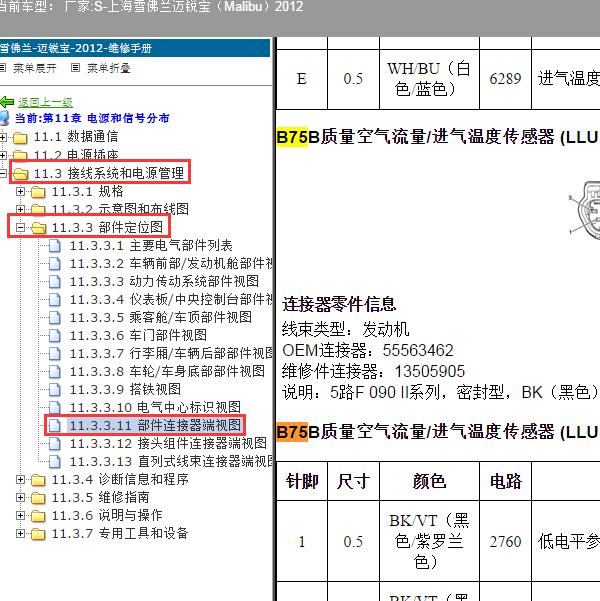This screenshot has width=600, height=601.
Task: Click the 菜单展开 icon
Action: [x=3, y=68]
